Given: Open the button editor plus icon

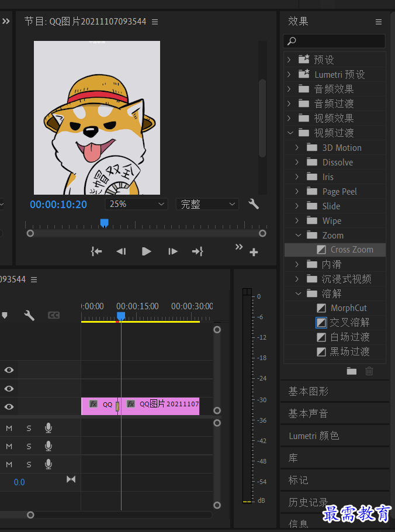Looking at the screenshot, I should coord(254,252).
